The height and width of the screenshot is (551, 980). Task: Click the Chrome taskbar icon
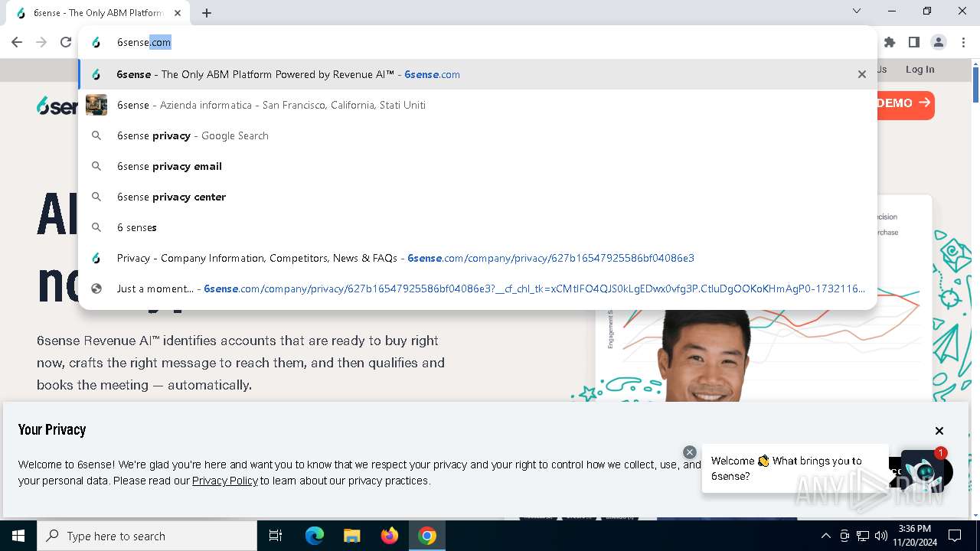427,536
